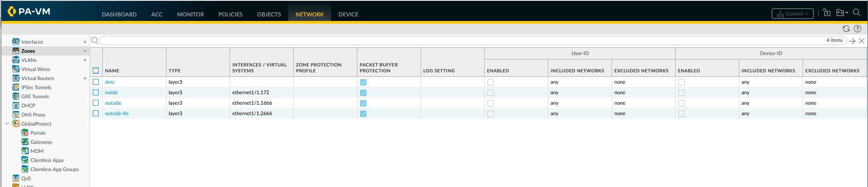
Task: Open GlobalProtect Portals in the sidebar
Action: pyautogui.click(x=38, y=133)
